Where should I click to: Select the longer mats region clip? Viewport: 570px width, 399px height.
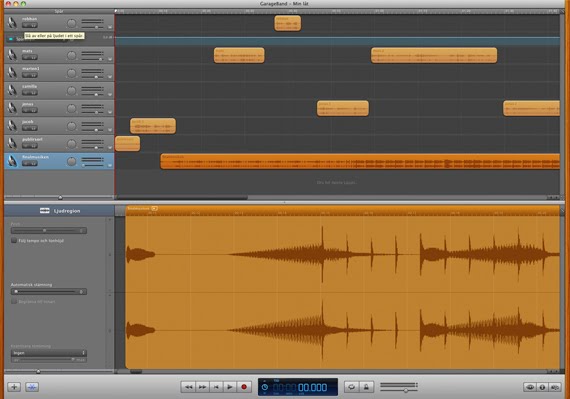point(434,55)
